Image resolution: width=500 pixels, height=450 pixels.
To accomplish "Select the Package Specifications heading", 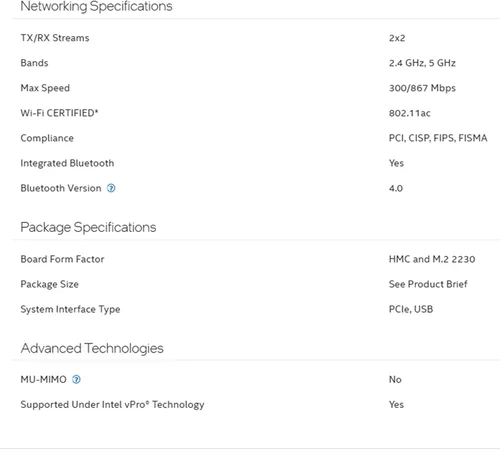I will point(88,227).
